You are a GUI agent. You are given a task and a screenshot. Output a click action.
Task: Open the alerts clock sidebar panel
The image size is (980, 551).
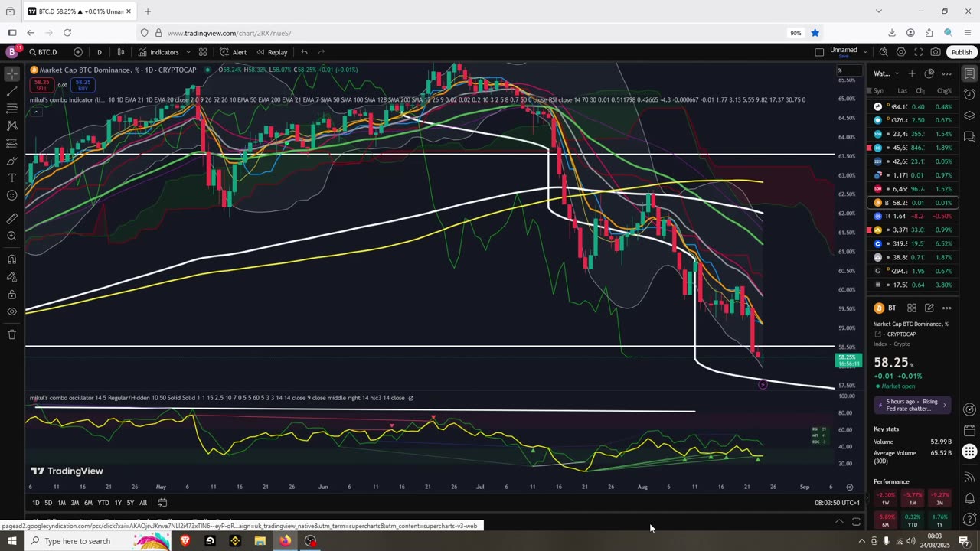(969, 95)
